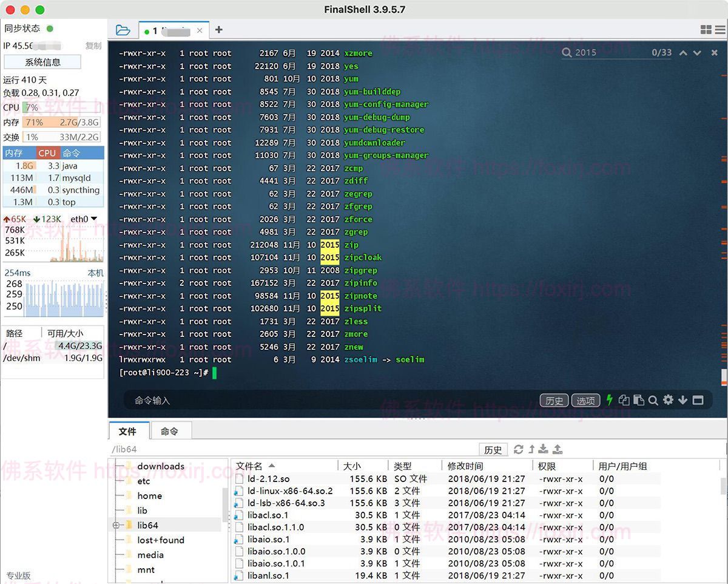
Task: Click the upload file icon in file panel
Action: coord(558,449)
